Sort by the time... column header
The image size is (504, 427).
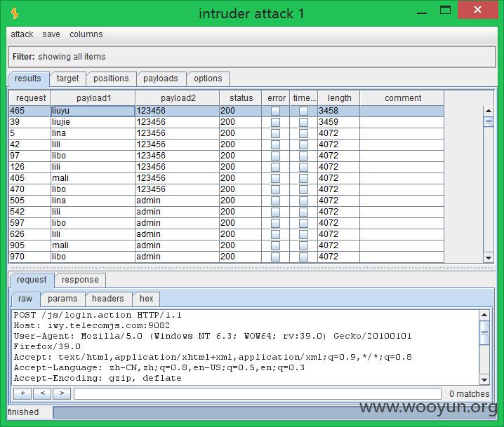pos(304,98)
